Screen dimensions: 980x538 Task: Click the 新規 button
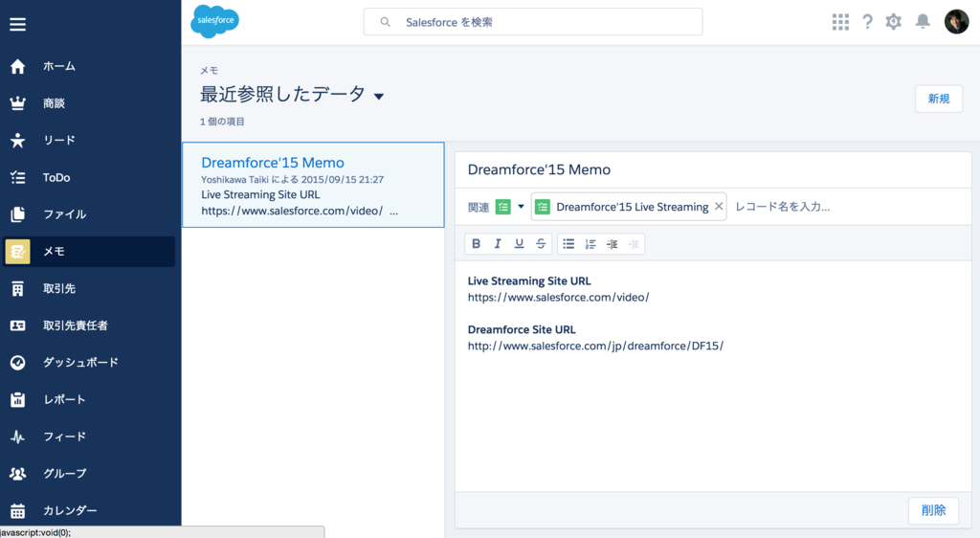(939, 99)
